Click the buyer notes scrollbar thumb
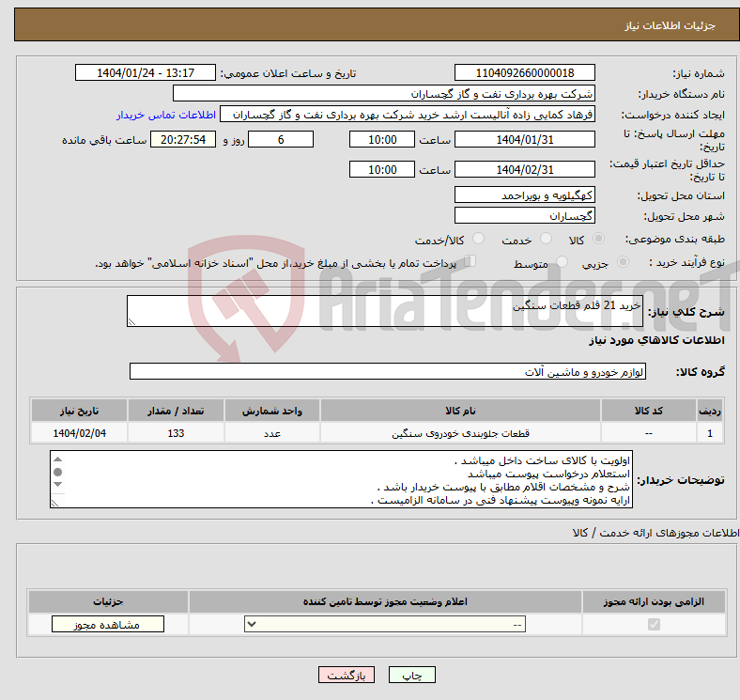Screen dimensions: 740x700 pos(58,472)
